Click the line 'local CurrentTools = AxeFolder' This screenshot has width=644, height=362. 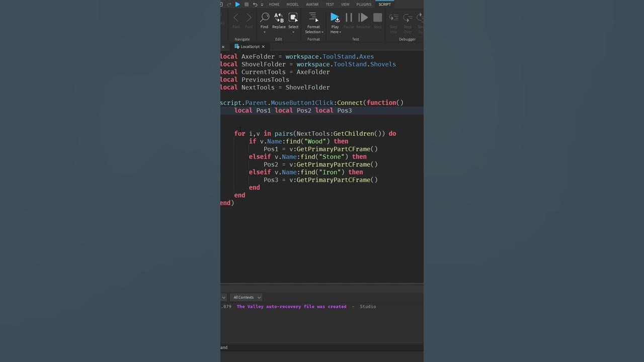tap(275, 72)
